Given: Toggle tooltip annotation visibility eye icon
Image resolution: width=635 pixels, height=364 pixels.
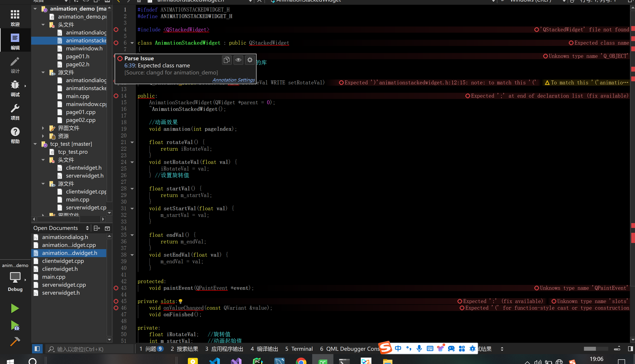Looking at the screenshot, I should [x=238, y=60].
